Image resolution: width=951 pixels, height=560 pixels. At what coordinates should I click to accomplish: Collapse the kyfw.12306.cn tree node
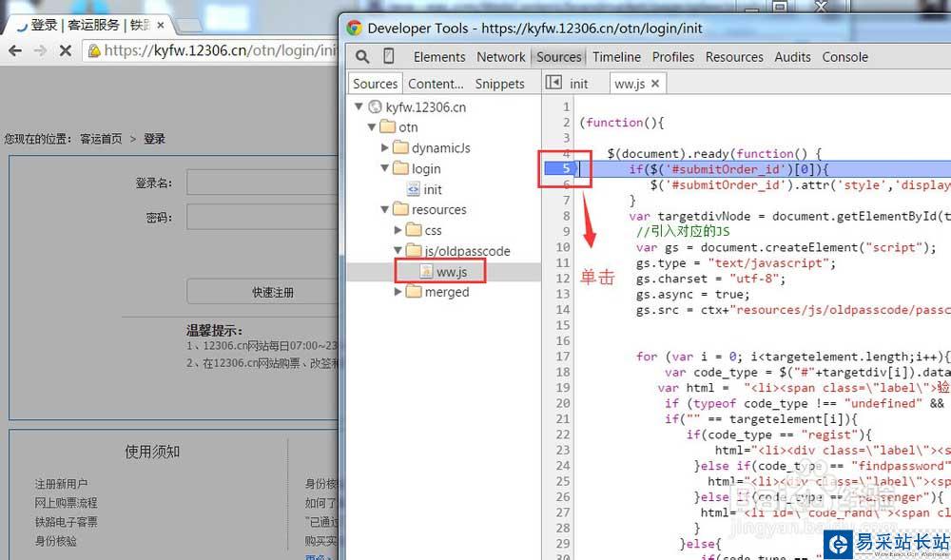click(359, 106)
